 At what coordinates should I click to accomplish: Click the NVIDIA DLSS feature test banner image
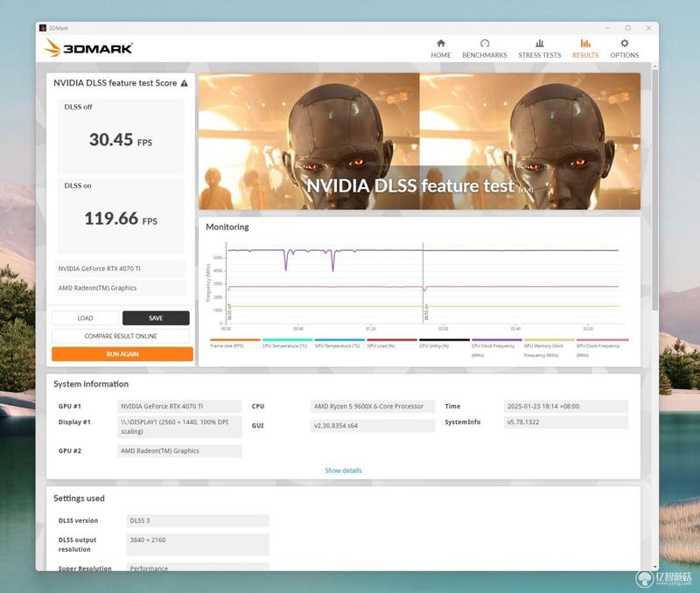(419, 142)
